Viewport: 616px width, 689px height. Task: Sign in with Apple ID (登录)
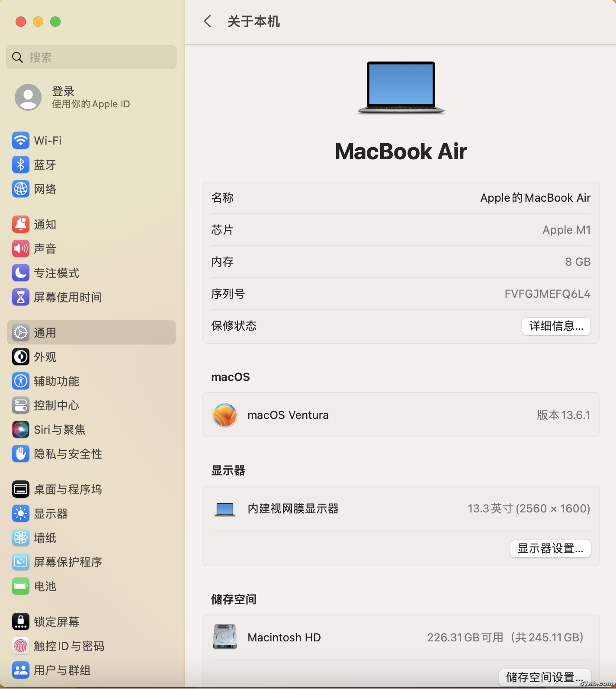coord(91,97)
